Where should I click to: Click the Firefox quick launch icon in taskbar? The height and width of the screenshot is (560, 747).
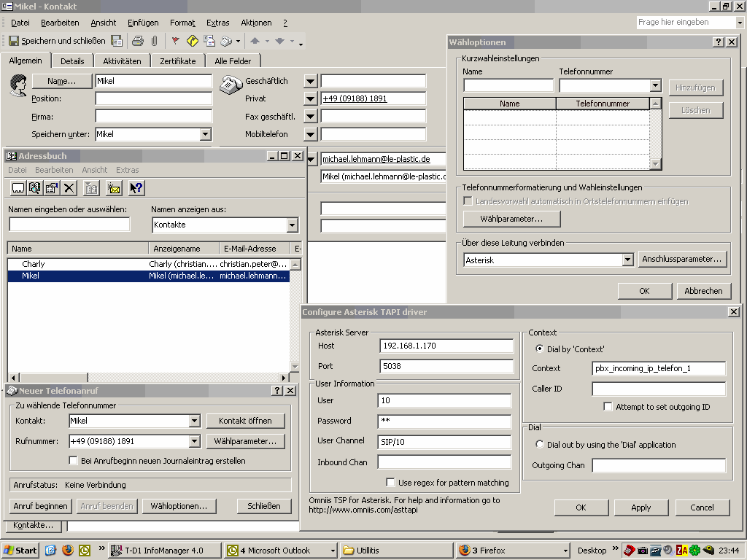click(68, 551)
